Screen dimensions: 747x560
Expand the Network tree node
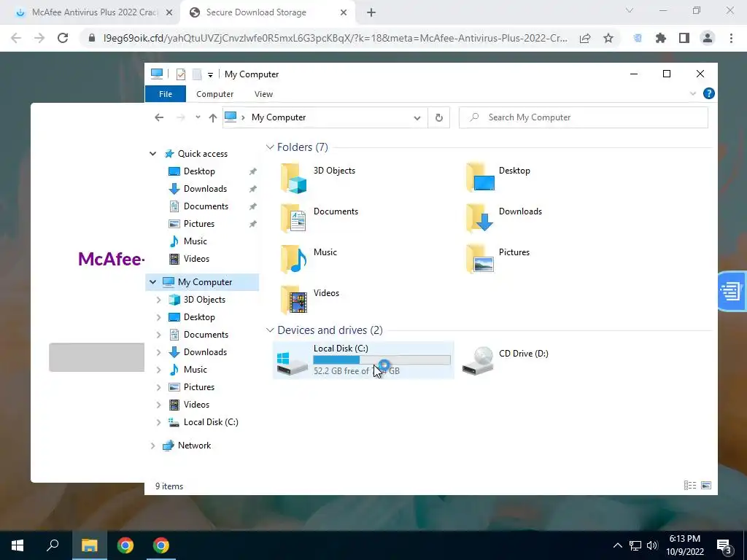coord(153,446)
